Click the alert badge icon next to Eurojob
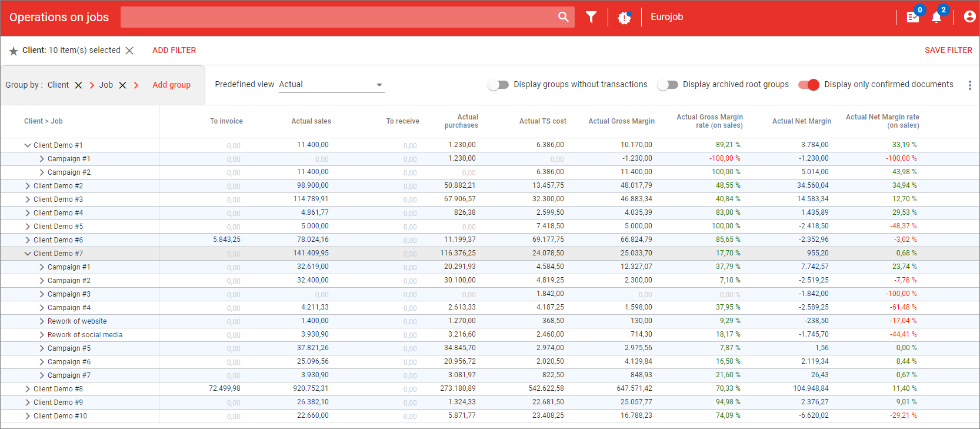The width and height of the screenshot is (980, 429). (x=624, y=18)
